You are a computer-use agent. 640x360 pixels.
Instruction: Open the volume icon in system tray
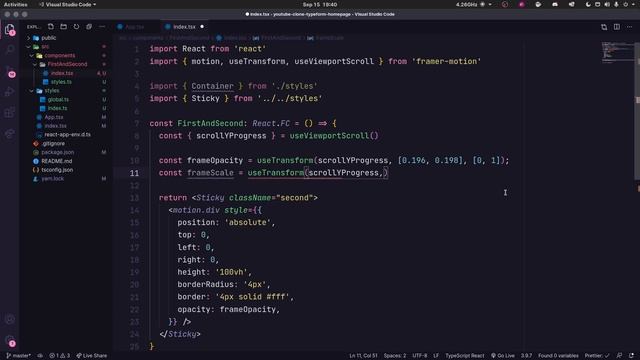pyautogui.click(x=607, y=4)
